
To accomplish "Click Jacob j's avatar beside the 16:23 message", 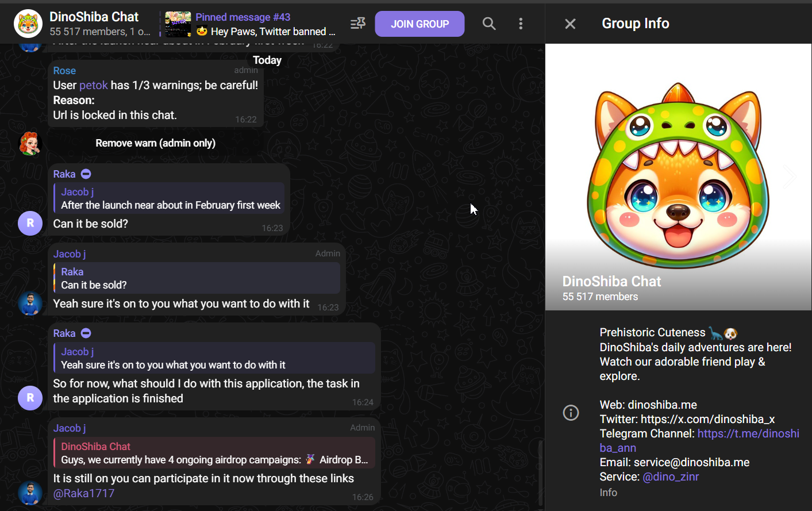I will pos(30,303).
